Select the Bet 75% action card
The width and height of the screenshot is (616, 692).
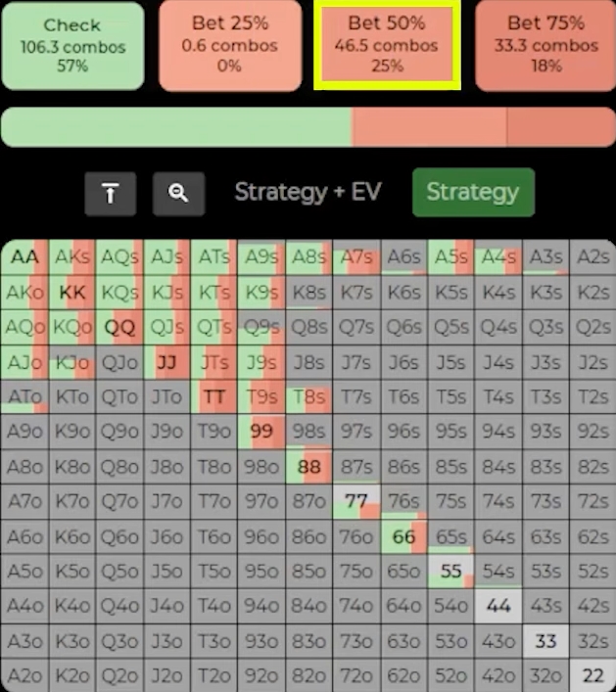(x=545, y=45)
